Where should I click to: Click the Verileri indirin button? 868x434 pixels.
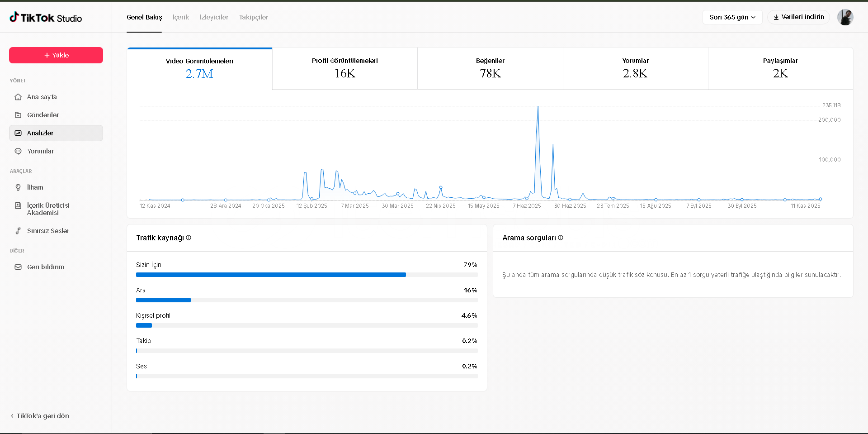pyautogui.click(x=798, y=17)
